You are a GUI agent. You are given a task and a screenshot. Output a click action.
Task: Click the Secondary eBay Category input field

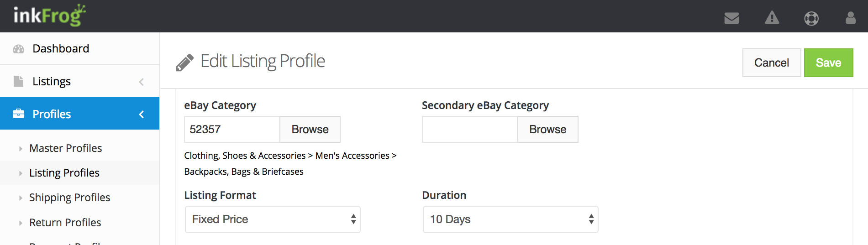coord(469,130)
